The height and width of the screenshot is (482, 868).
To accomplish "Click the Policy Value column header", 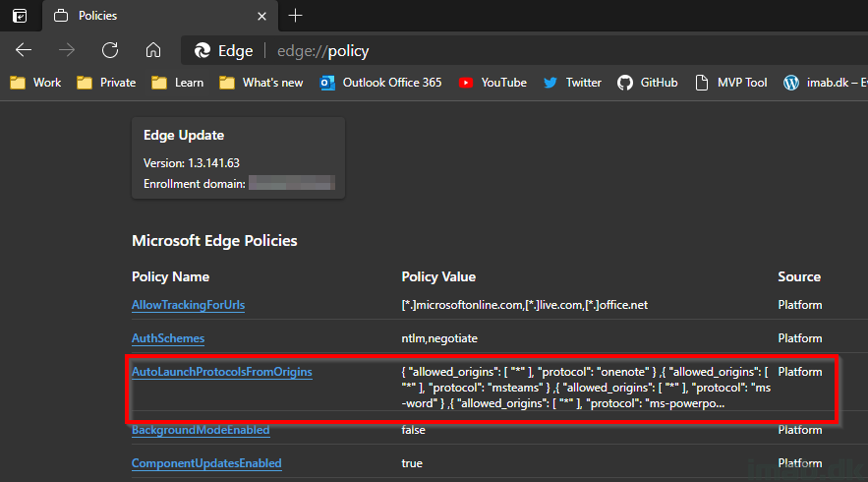I will click(438, 276).
